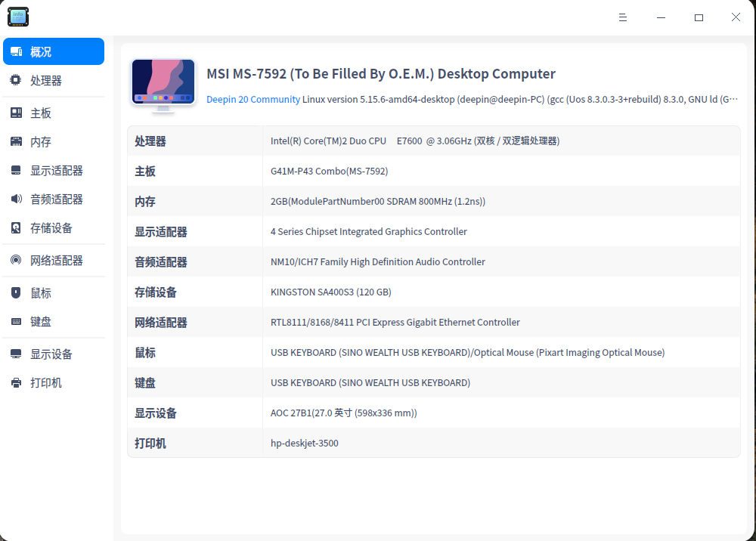This screenshot has width=756, height=541.
Task: Open the hamburger main menu
Action: 623,17
